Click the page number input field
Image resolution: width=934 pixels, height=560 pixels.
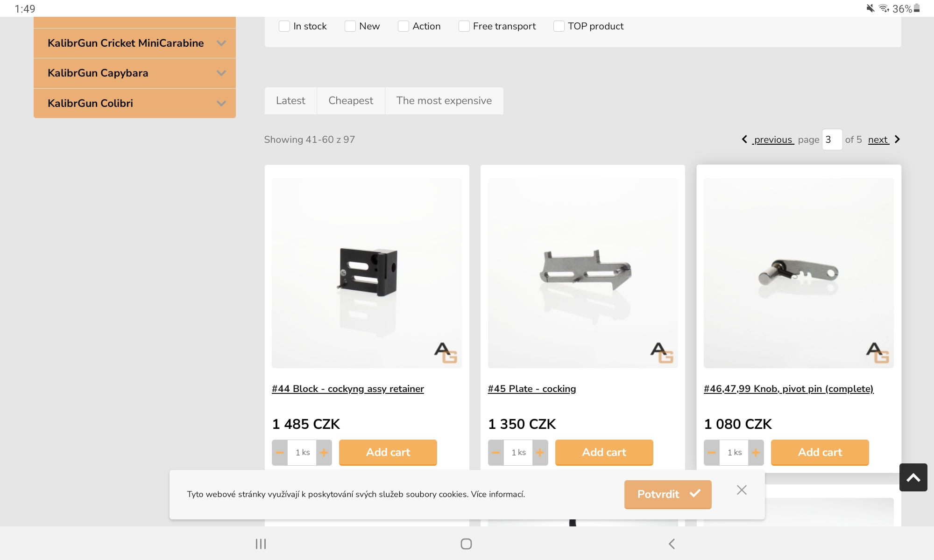tap(832, 140)
